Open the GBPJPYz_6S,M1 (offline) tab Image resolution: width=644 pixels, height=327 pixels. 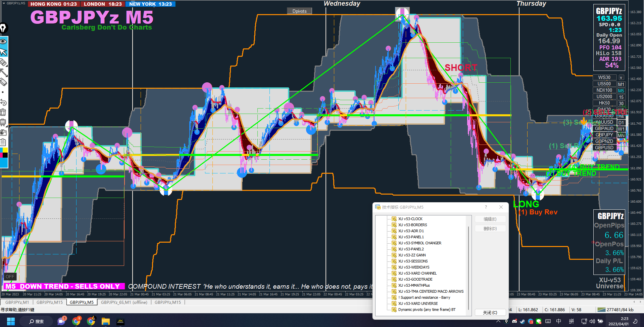pyautogui.click(x=124, y=302)
